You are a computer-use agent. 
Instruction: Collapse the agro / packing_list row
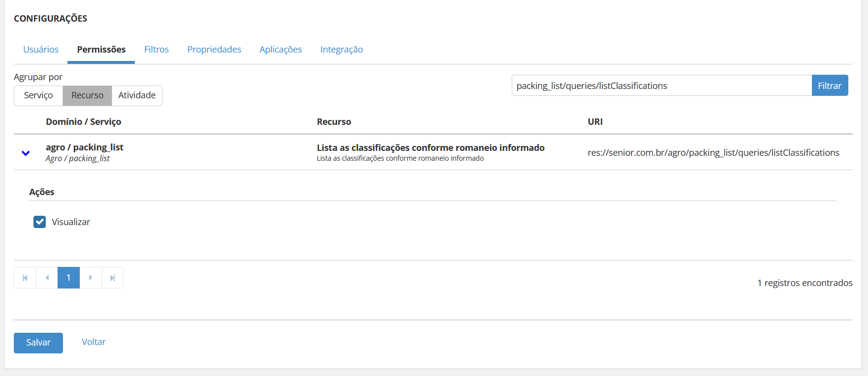[26, 153]
